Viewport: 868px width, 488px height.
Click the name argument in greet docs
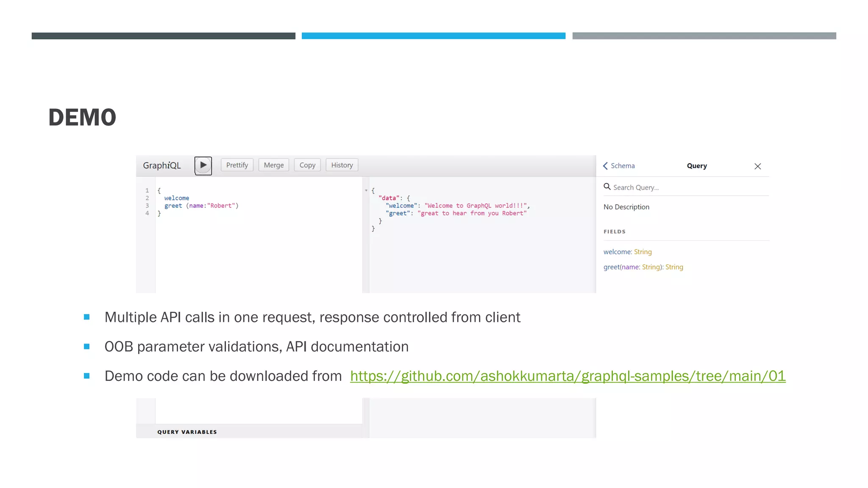coord(630,267)
